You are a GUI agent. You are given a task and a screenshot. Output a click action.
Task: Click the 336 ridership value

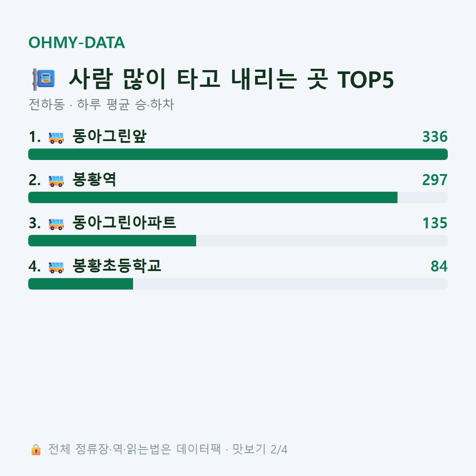pos(435,137)
